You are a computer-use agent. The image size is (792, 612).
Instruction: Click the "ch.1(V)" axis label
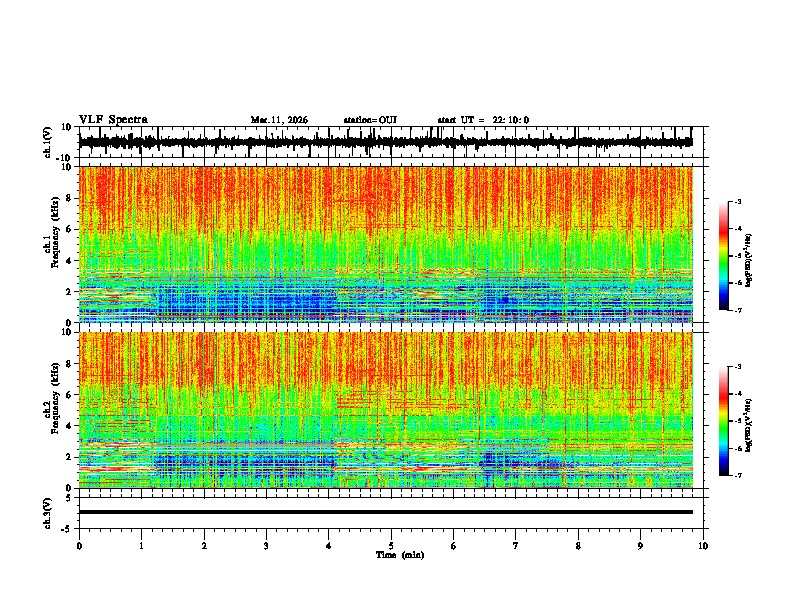tap(47, 142)
